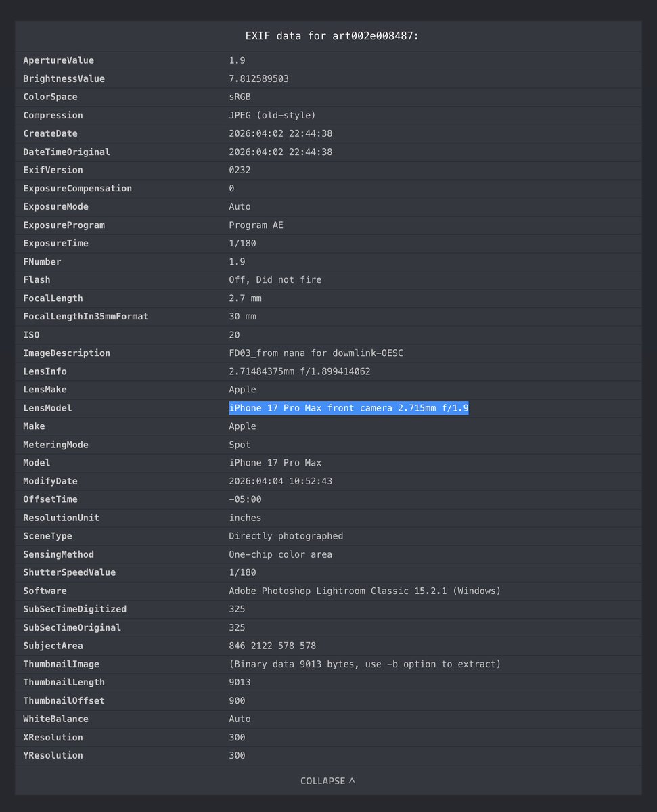The height and width of the screenshot is (812, 657).
Task: Click ISO value 20
Action: [234, 334]
